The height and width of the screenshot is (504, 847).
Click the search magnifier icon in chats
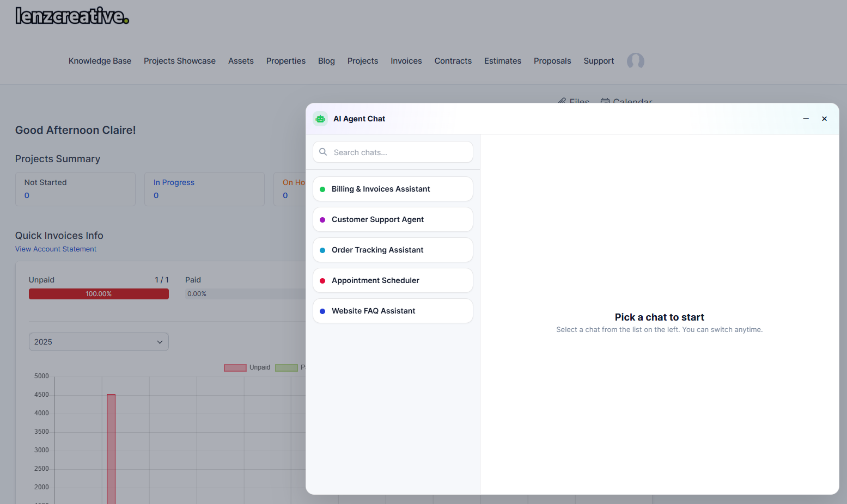323,152
